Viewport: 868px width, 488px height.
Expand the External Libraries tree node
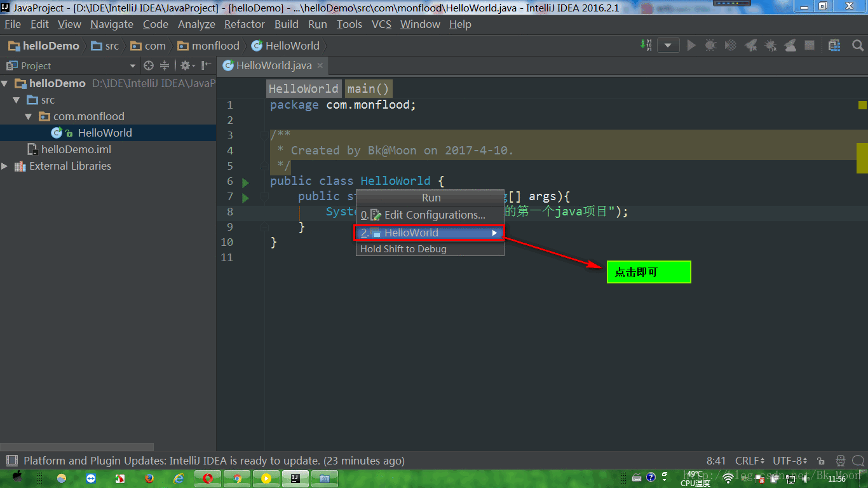[x=5, y=166]
